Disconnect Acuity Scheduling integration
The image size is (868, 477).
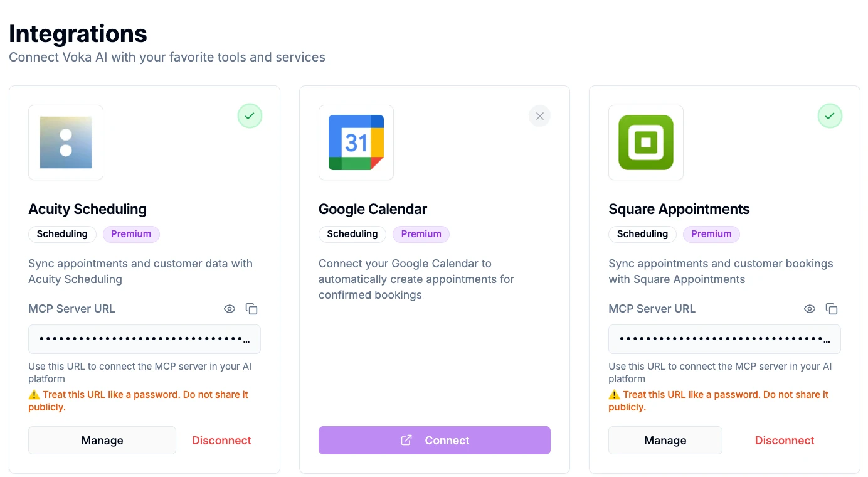tap(221, 441)
